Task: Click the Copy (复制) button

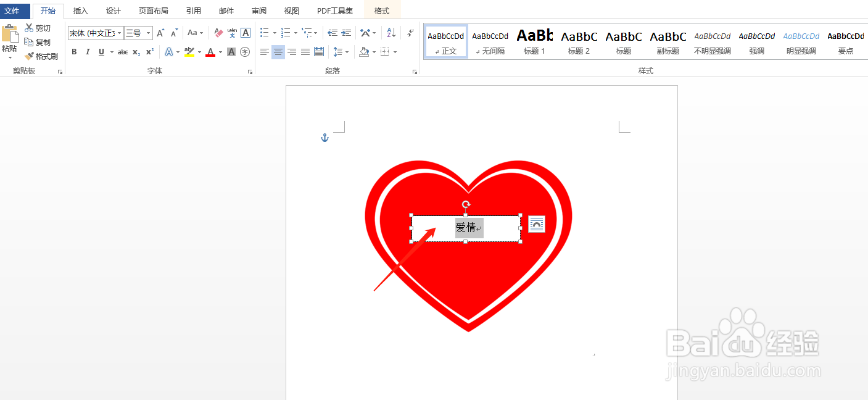Action: point(38,42)
